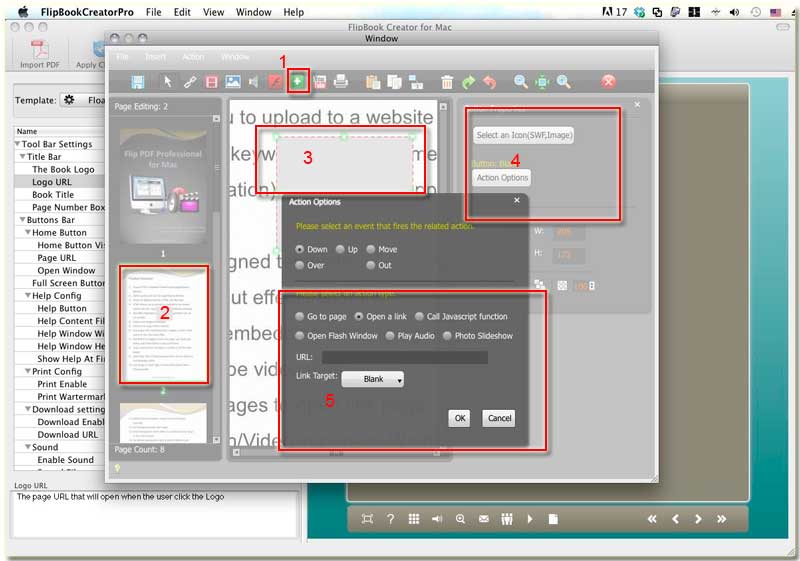The width and height of the screenshot is (800, 561).
Task: Choose the Open a link action
Action: pyautogui.click(x=359, y=317)
